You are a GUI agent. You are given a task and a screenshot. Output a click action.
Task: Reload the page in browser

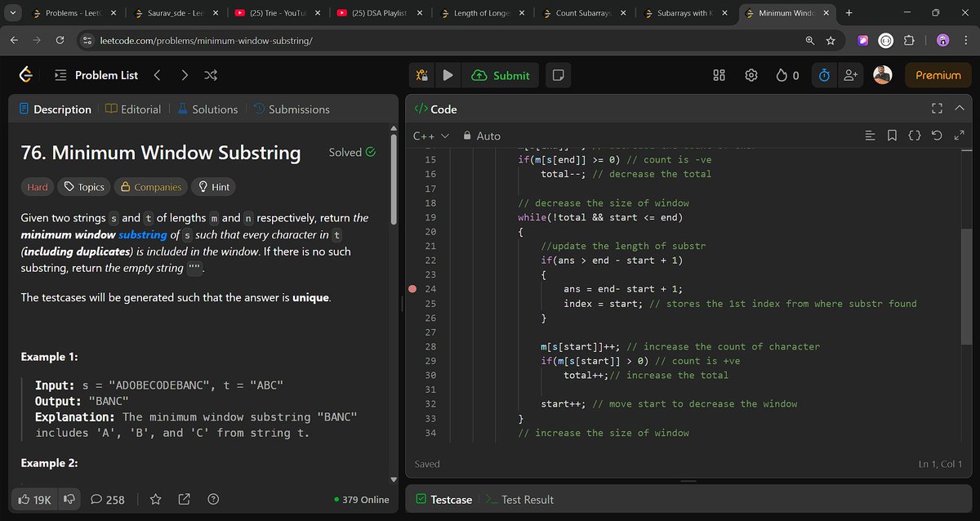60,41
